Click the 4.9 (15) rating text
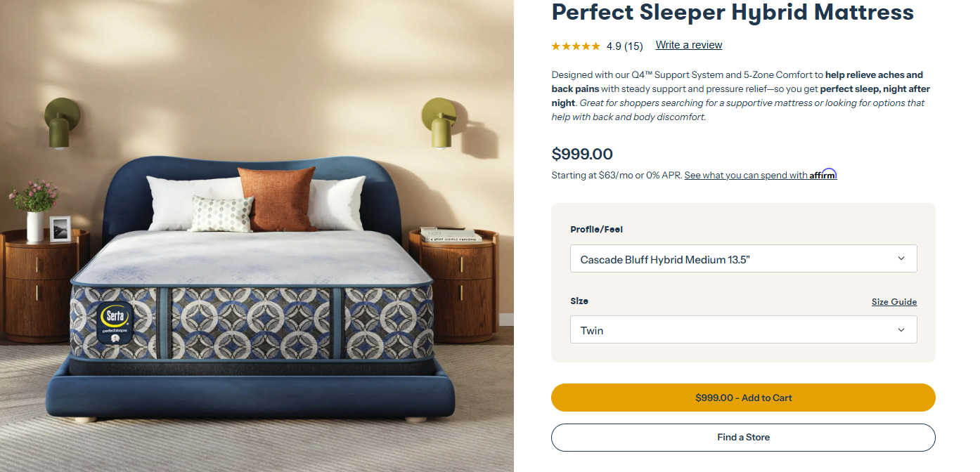This screenshot has height=472, width=980. point(624,46)
